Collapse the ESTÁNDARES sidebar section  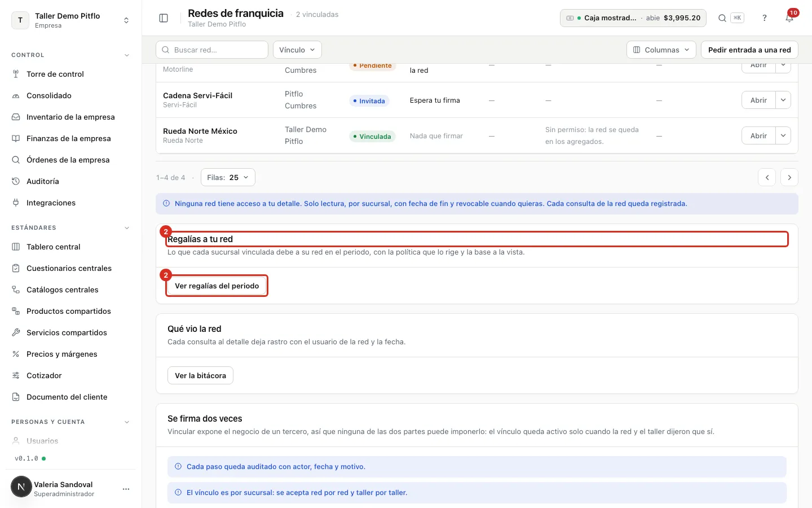[x=127, y=228]
